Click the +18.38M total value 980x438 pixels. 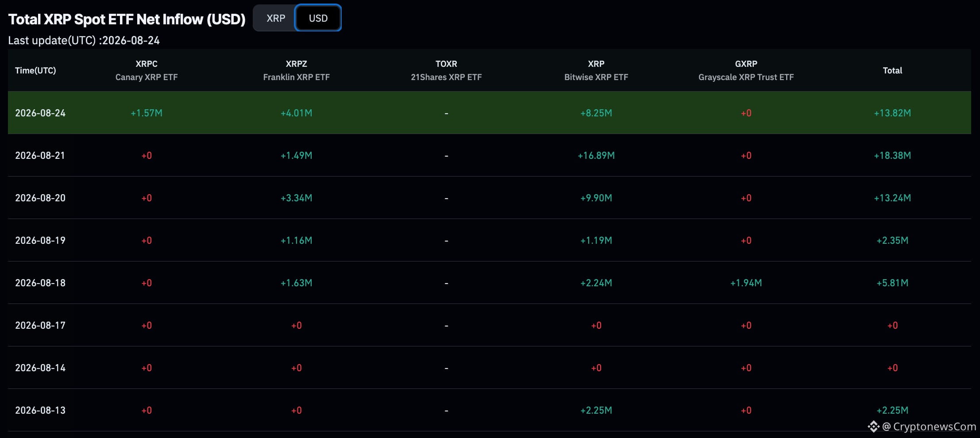892,155
